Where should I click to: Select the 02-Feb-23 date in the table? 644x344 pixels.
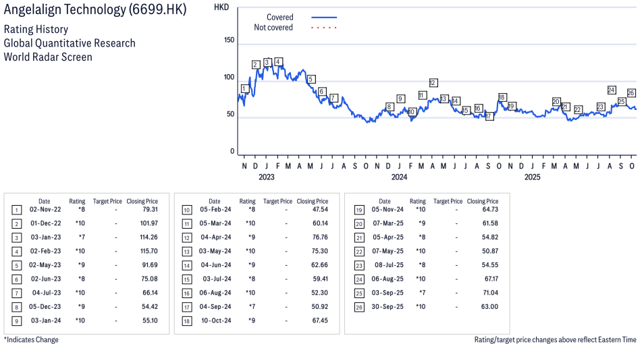coord(45,251)
